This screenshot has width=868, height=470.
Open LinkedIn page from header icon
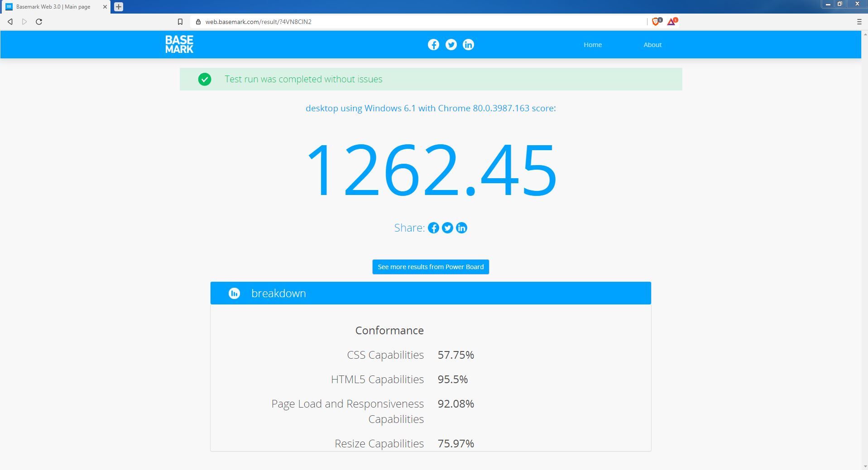[468, 44]
